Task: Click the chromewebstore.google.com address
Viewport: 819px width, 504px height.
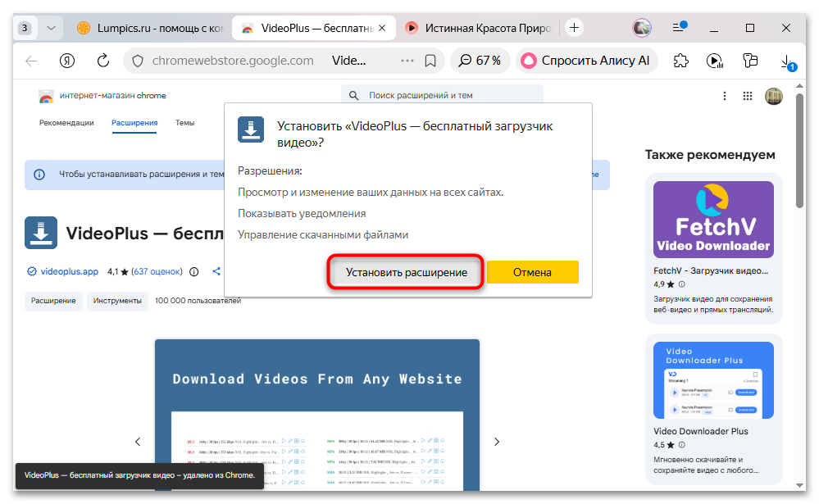Action: 233,61
